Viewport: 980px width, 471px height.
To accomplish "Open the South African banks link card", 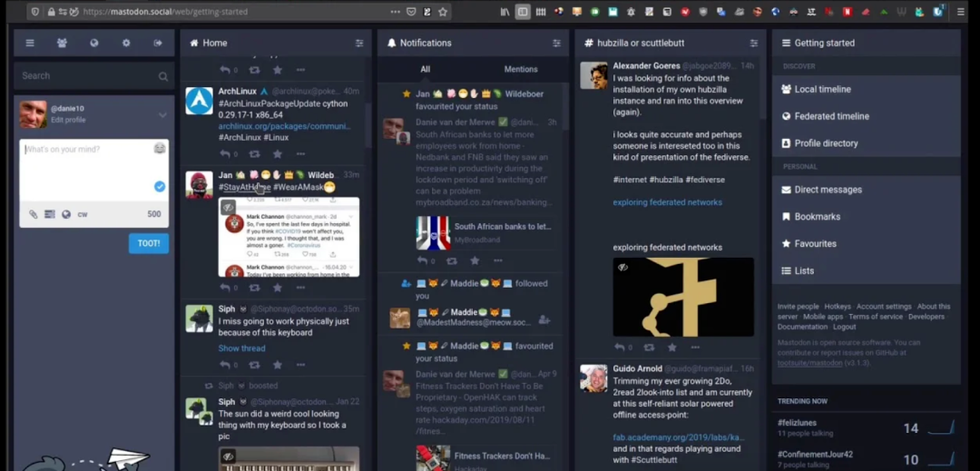I will [x=485, y=233].
